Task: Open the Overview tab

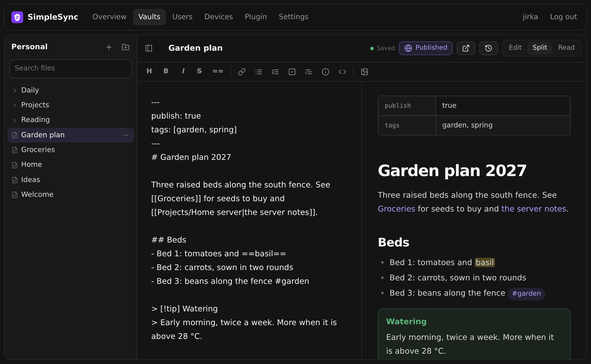Action: point(109,17)
